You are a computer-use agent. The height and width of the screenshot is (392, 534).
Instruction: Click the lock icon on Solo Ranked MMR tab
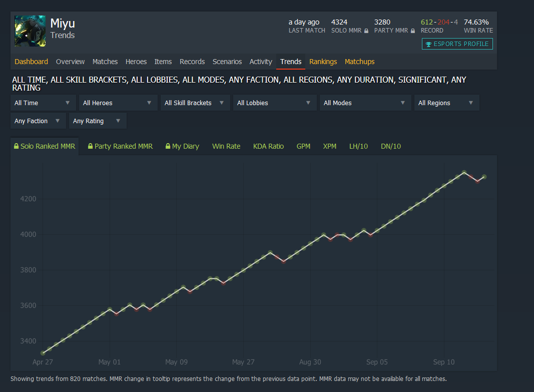point(16,146)
